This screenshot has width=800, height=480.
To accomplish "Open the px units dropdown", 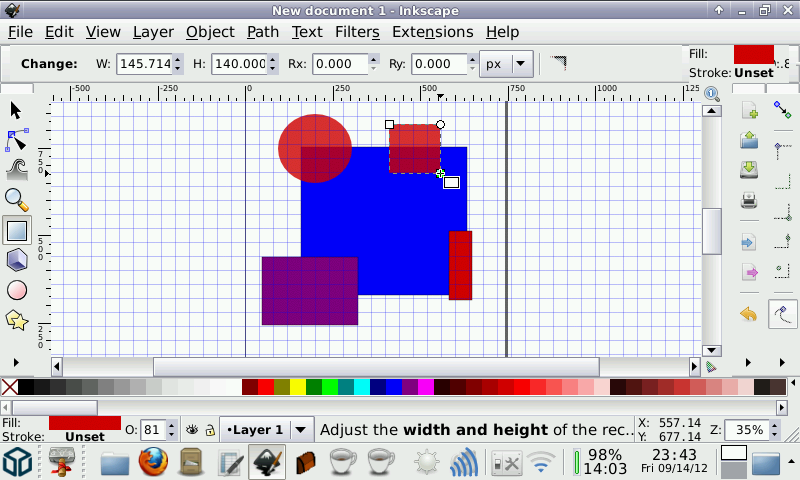I will (x=507, y=64).
